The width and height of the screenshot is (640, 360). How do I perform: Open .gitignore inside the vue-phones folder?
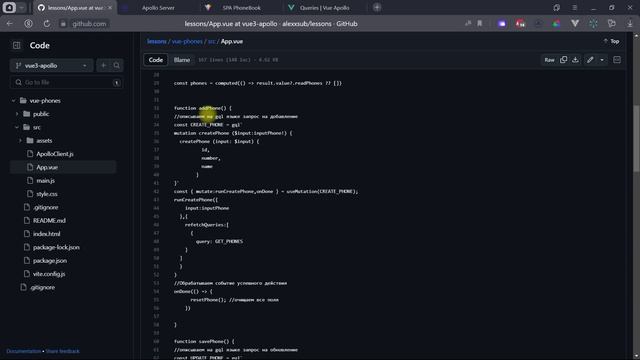point(45,207)
